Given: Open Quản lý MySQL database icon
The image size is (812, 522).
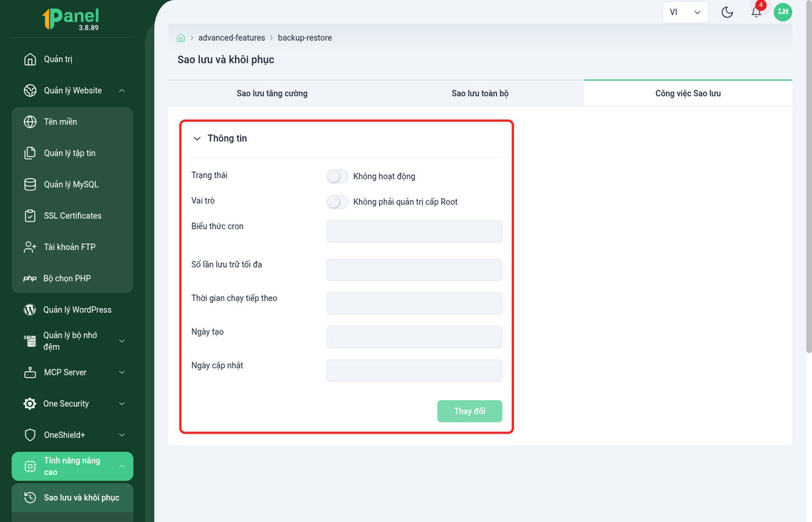Looking at the screenshot, I should pos(30,184).
